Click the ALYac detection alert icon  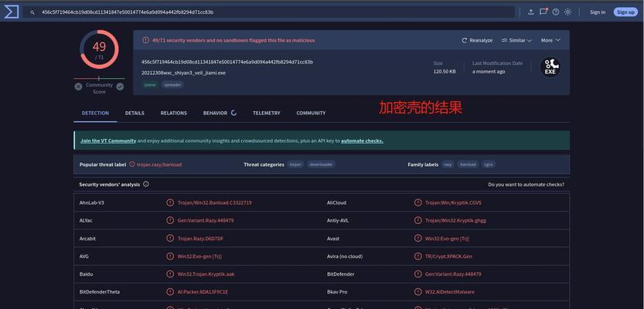170,220
